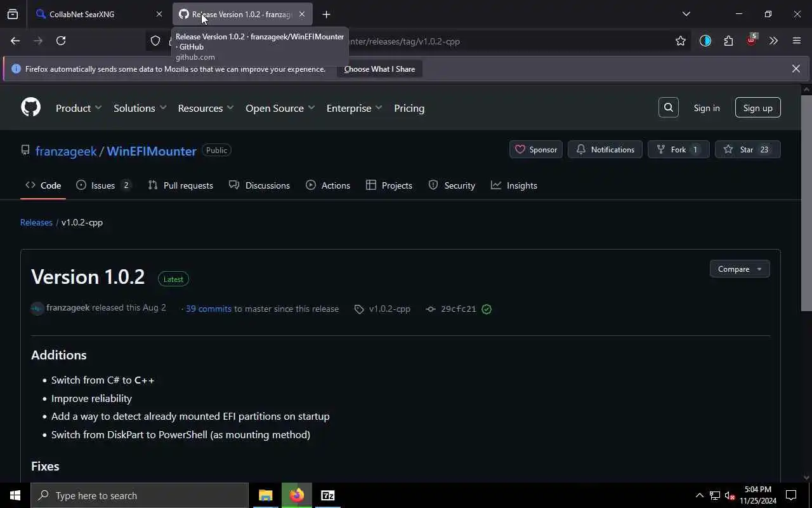Open the Pull requests tab
Image resolution: width=812 pixels, height=508 pixels.
pos(181,185)
